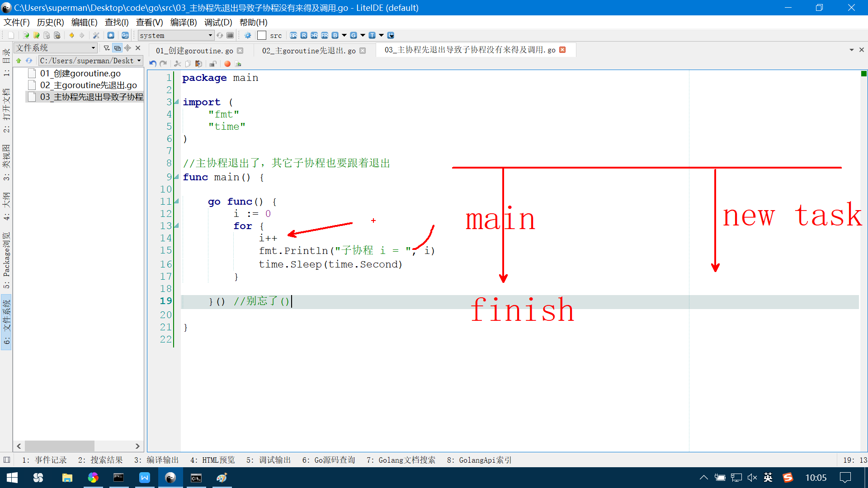Open 01_创建goroutine.go in file tree

click(80, 73)
